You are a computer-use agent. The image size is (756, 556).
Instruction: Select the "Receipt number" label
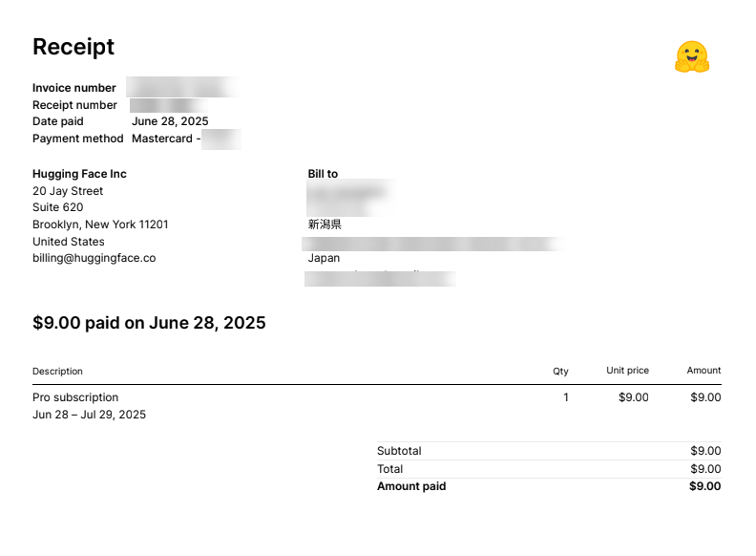coord(74,105)
